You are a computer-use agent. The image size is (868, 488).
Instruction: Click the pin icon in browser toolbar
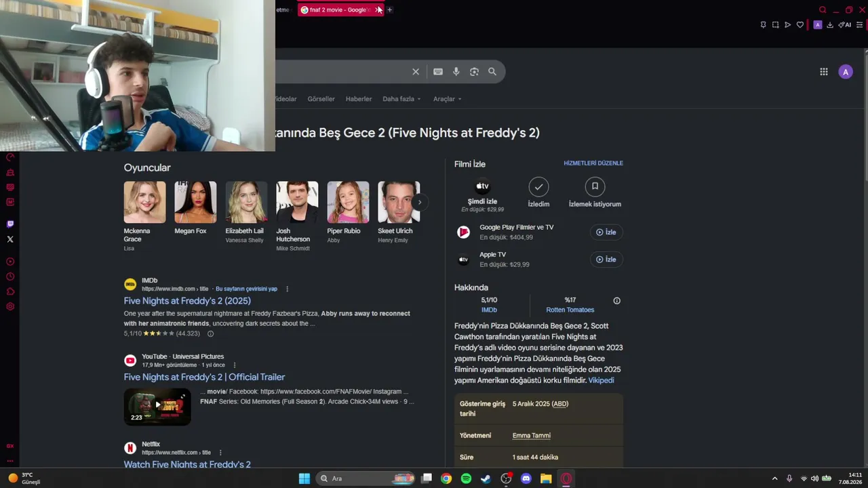tap(763, 25)
